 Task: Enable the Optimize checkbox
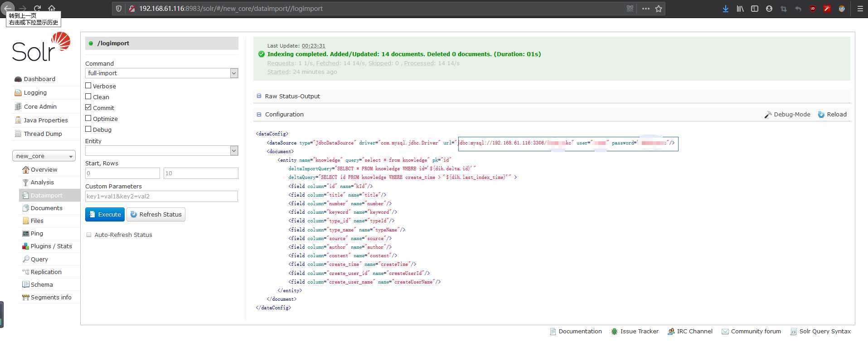point(88,118)
